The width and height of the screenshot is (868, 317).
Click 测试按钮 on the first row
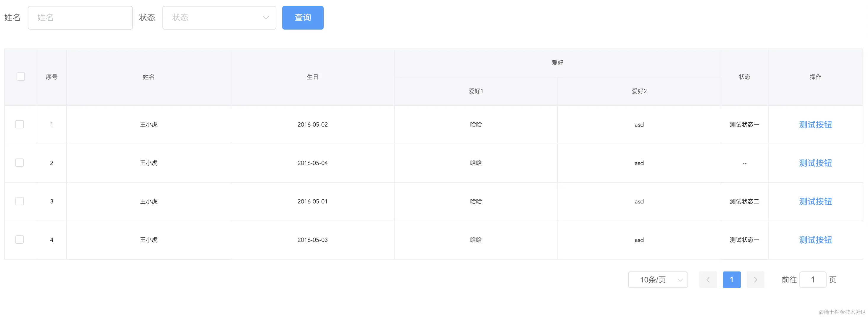click(815, 124)
